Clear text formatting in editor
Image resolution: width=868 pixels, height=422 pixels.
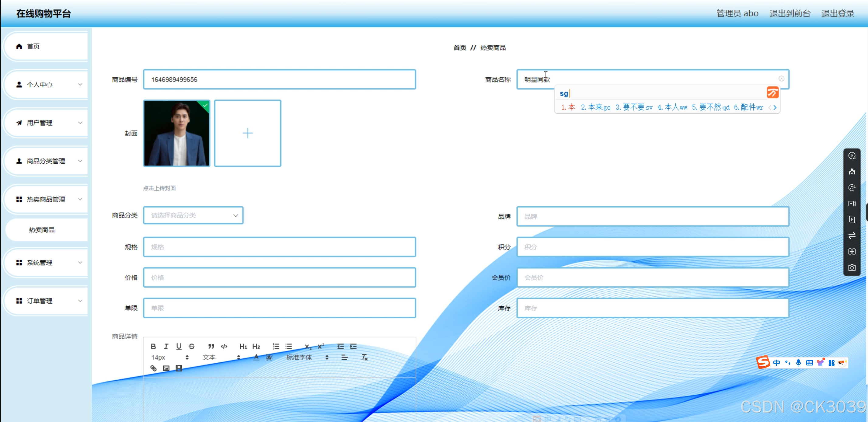click(364, 357)
